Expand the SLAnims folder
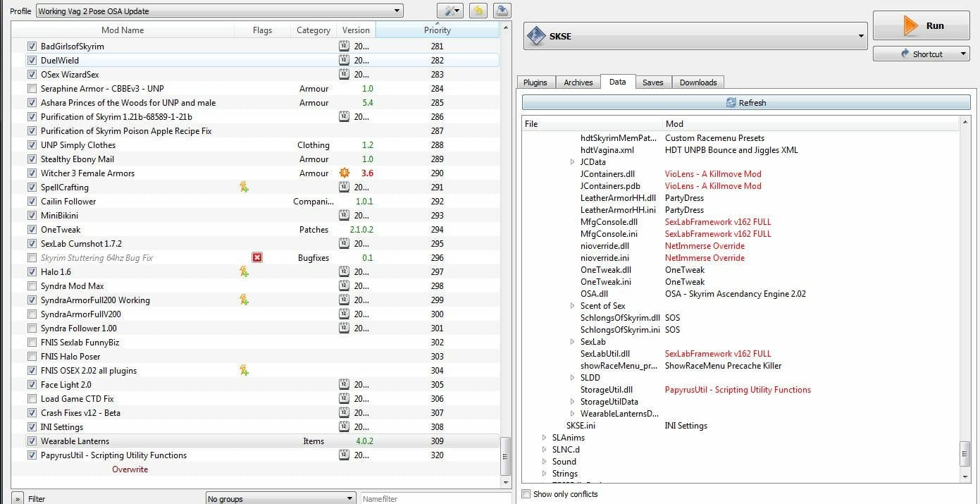 point(544,438)
